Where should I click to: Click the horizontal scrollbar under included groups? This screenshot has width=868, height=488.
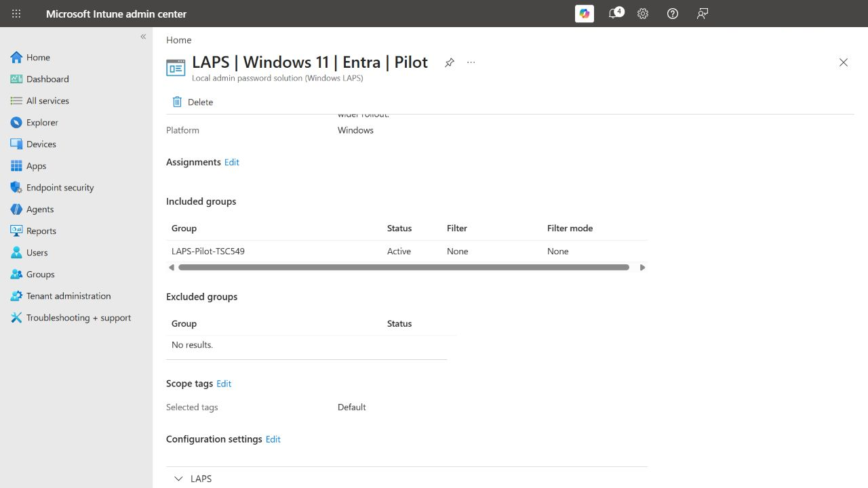(403, 268)
